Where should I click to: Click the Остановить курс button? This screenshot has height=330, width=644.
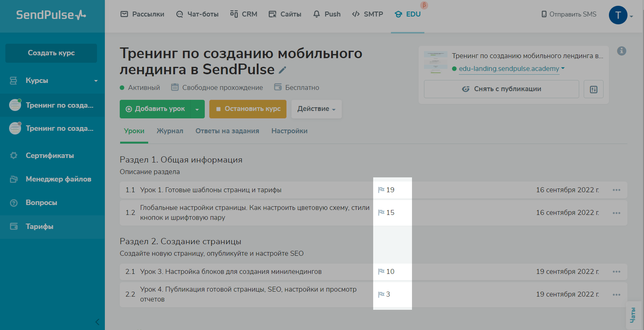[x=248, y=109]
